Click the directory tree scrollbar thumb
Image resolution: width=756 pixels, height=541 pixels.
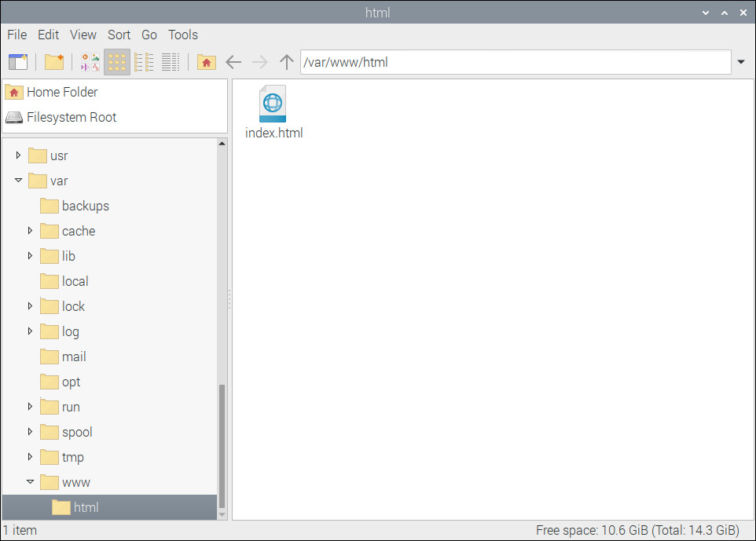pyautogui.click(x=222, y=446)
